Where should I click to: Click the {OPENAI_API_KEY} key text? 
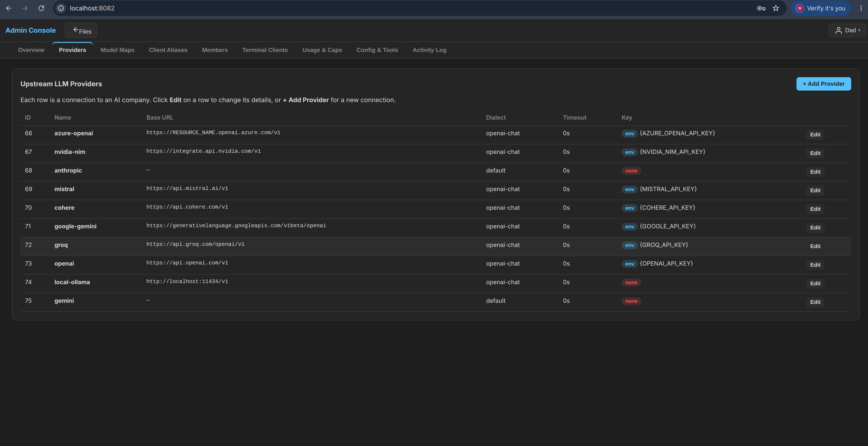[x=666, y=264]
